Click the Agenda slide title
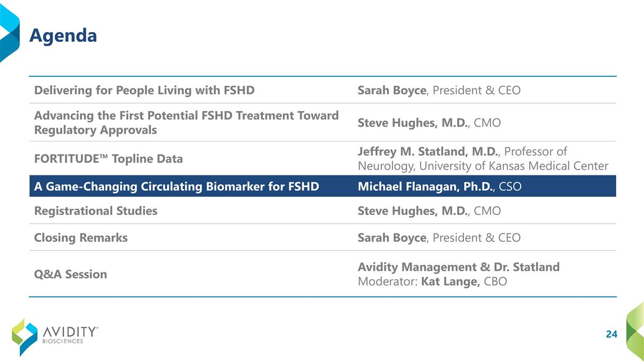This screenshot has width=644, height=362. (63, 35)
